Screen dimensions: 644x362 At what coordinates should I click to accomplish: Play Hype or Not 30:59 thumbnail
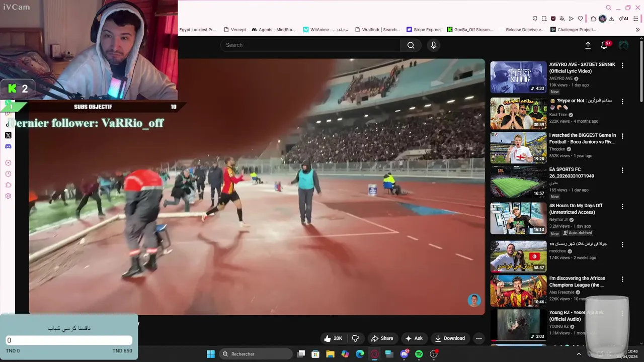[518, 113]
